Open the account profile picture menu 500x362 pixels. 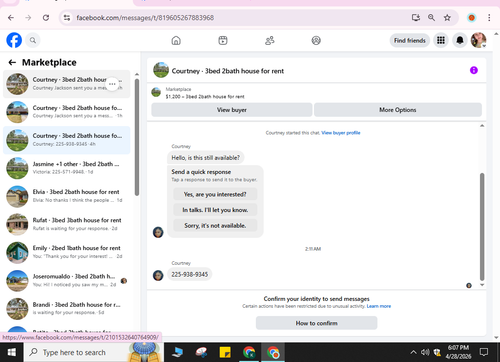[x=478, y=40]
